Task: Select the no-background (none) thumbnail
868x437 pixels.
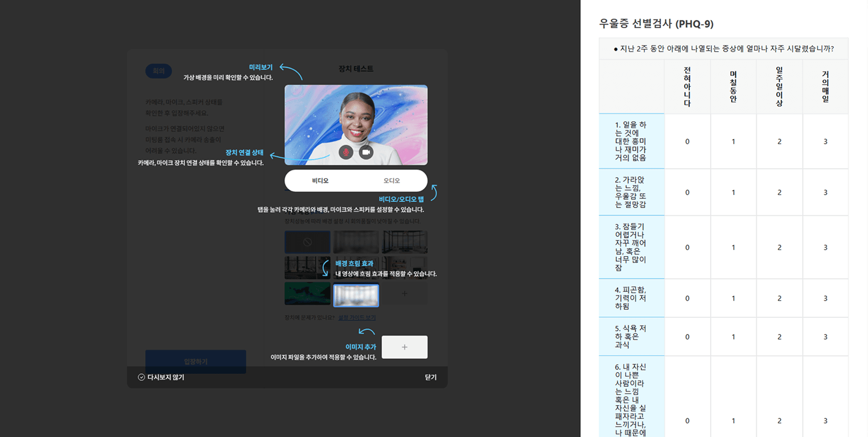Action: 307,242
